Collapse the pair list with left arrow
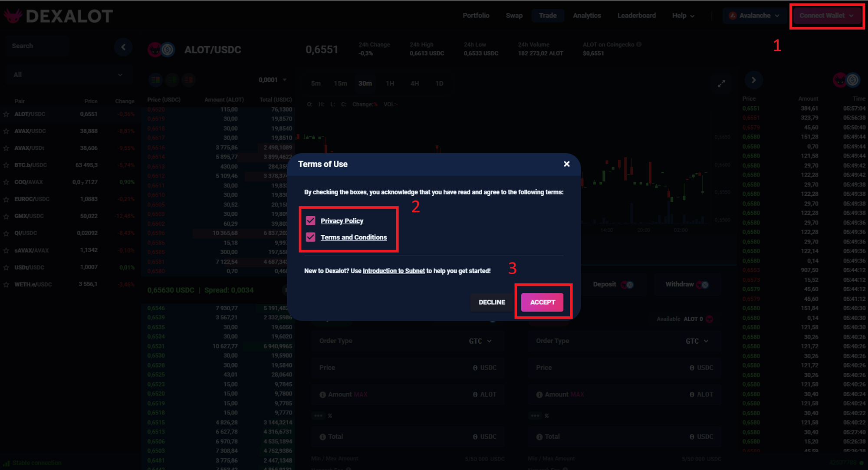868x470 pixels. pos(123,47)
